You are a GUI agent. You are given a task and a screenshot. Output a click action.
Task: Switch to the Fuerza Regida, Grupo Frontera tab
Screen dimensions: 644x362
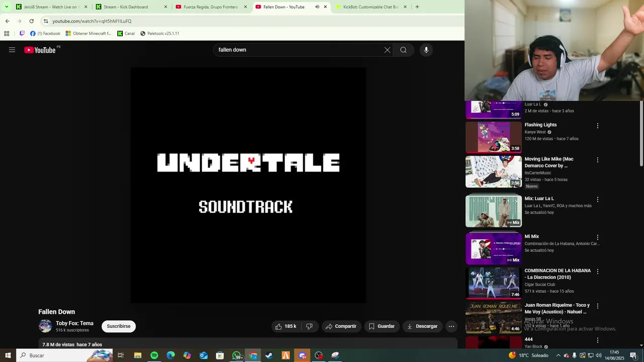pyautogui.click(x=211, y=7)
